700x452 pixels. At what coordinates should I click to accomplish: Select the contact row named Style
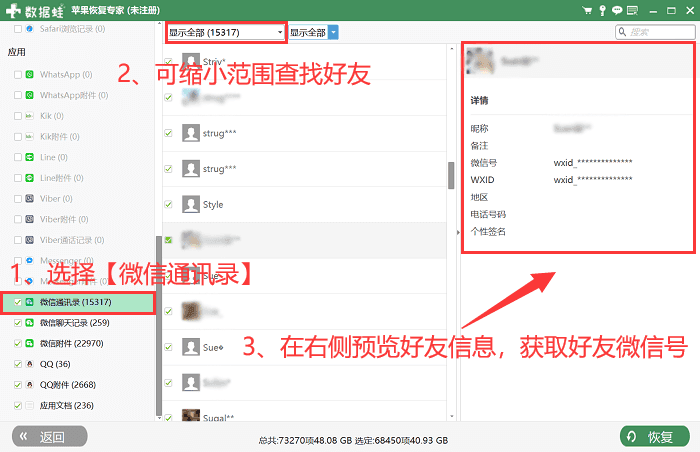coord(304,205)
